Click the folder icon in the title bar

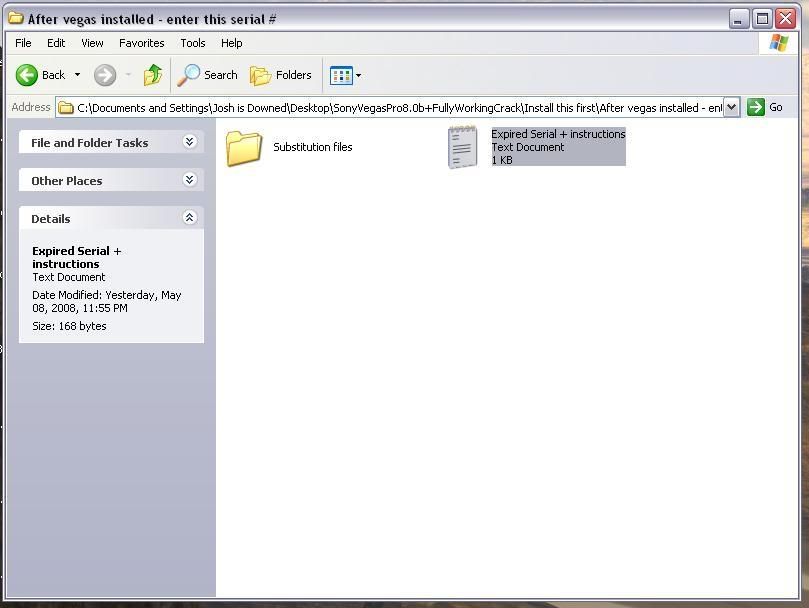pos(16,19)
